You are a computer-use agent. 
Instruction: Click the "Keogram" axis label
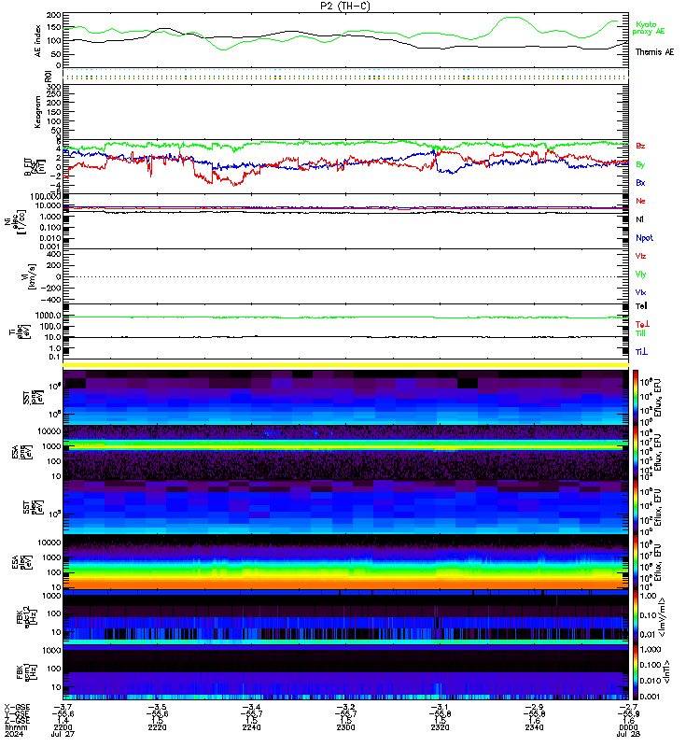[37, 112]
